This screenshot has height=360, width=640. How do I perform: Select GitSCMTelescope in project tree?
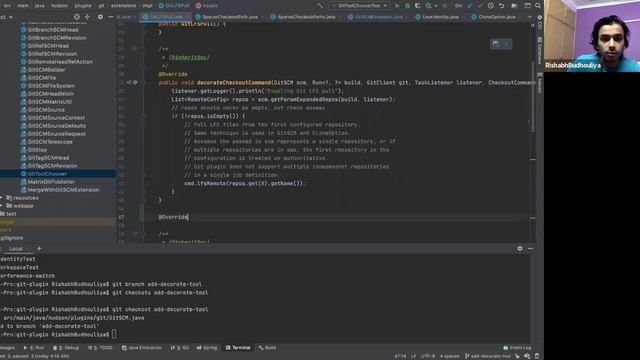click(50, 142)
